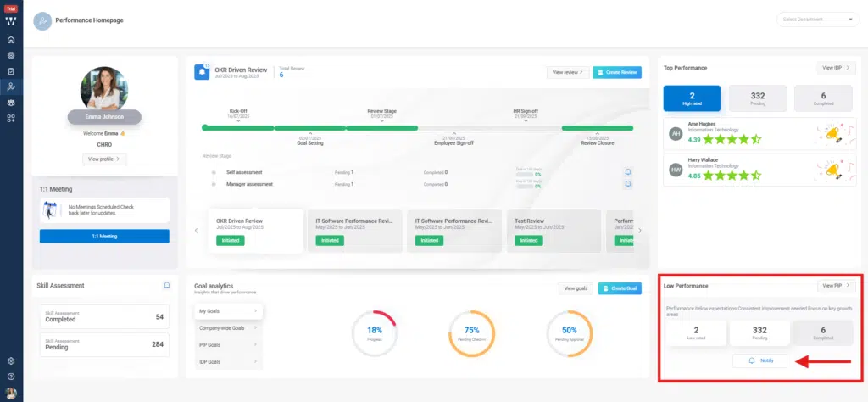Click the View review button
868x402 pixels.
[568, 73]
